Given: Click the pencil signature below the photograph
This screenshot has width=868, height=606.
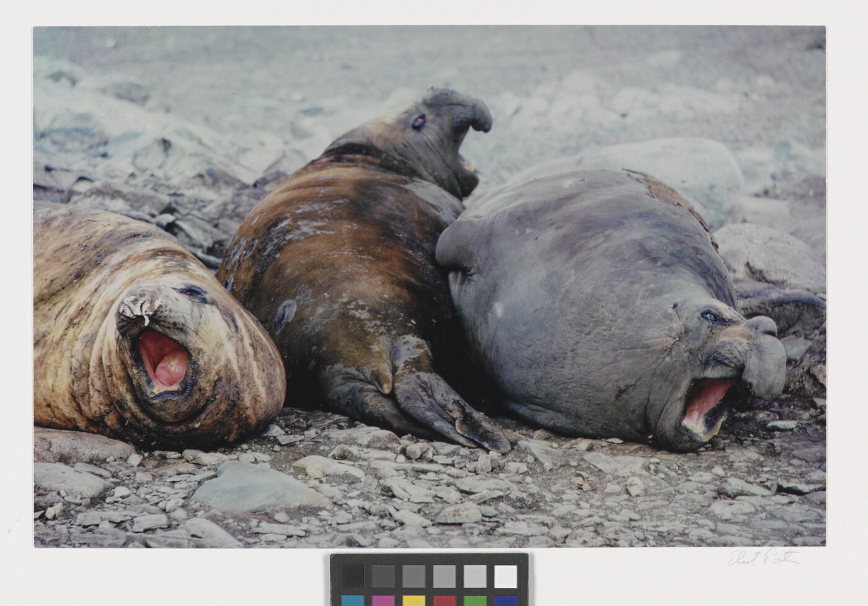Looking at the screenshot, I should (x=763, y=556).
